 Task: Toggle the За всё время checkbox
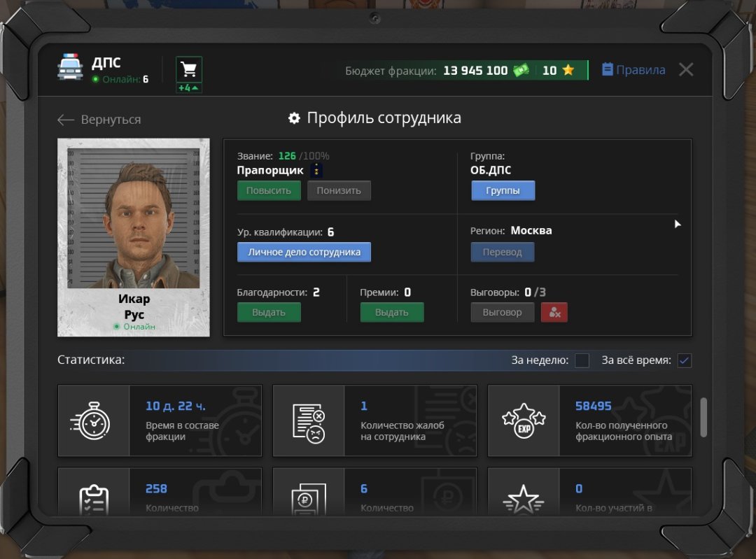(684, 360)
